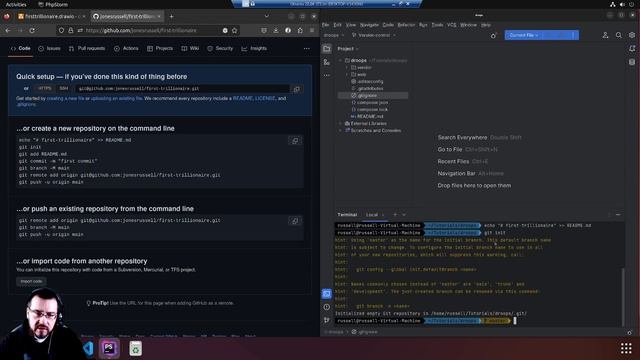
Task: Open Firefox hamburger application menu
Action: [x=312, y=31]
